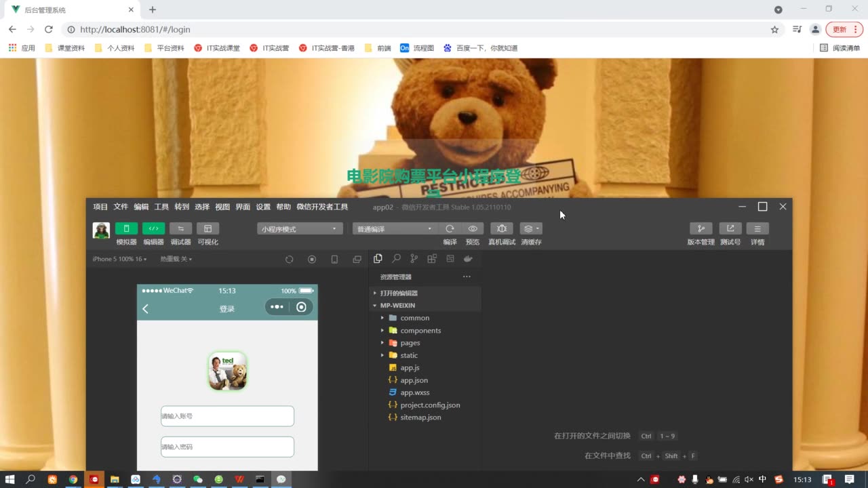Click the back arrow in the simulator login page
Image resolution: width=868 pixels, height=488 pixels.
[x=145, y=308]
